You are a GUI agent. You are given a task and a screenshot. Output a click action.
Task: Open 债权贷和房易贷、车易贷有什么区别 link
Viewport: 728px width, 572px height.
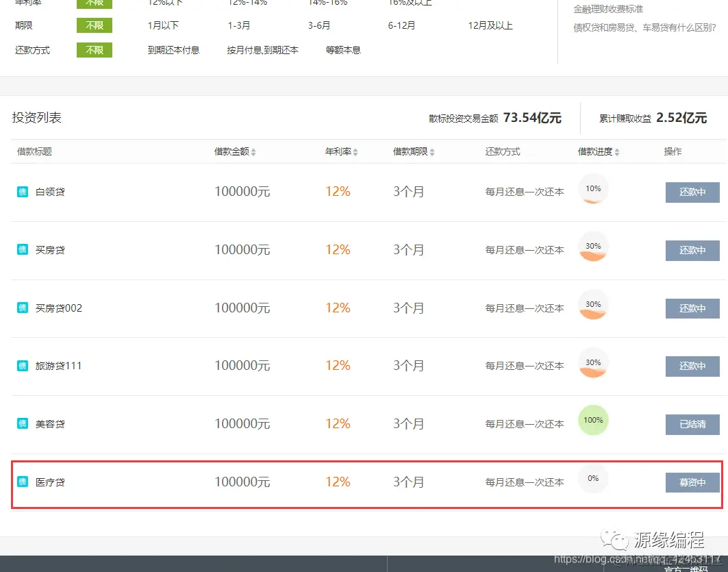[x=645, y=28]
